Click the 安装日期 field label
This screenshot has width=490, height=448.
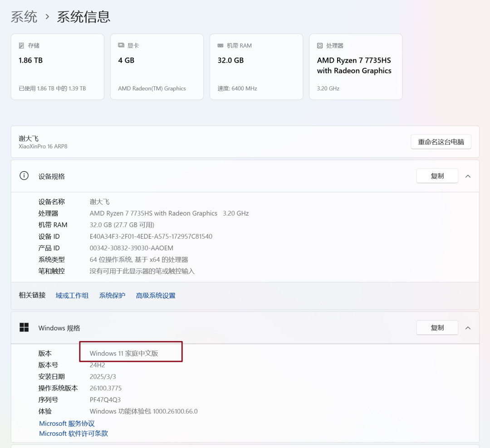[52, 376]
